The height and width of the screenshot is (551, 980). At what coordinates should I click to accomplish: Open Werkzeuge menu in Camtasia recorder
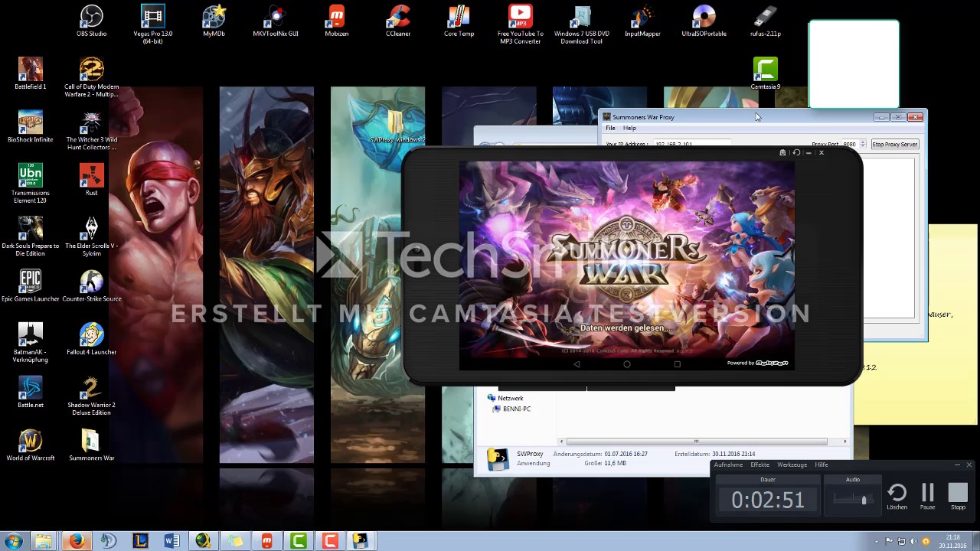tap(792, 465)
